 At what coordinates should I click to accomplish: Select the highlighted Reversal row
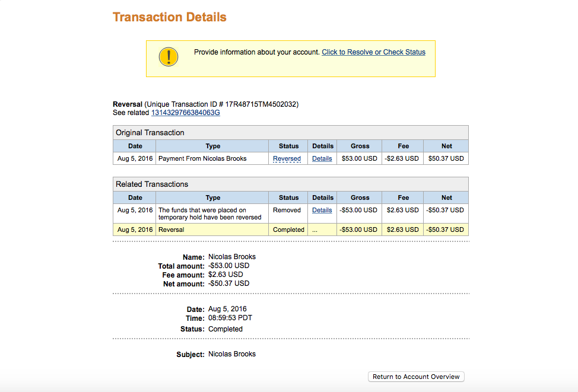click(x=290, y=230)
